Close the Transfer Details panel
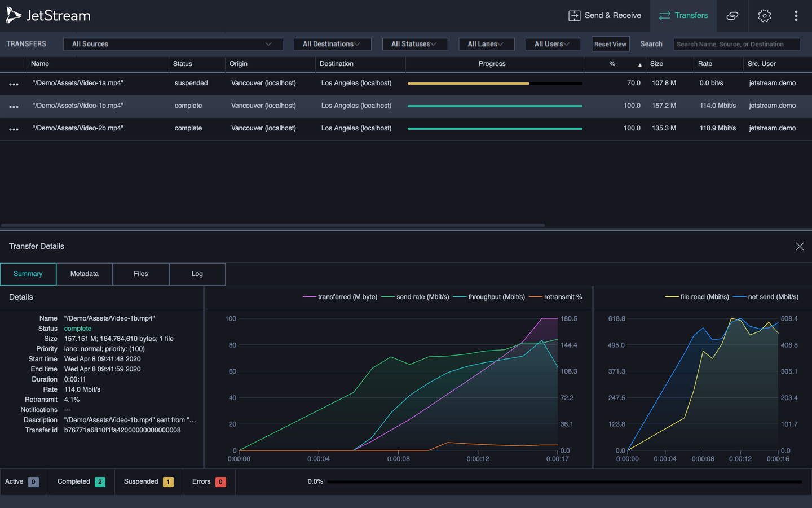 [x=800, y=247]
